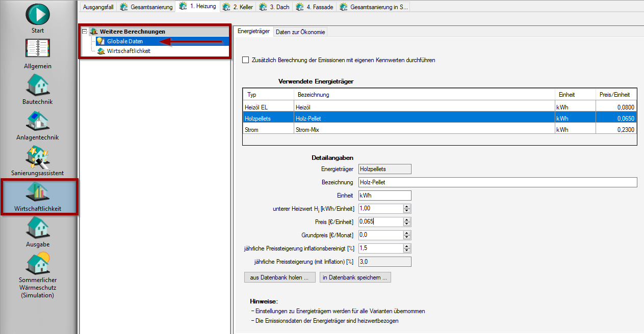The image size is (644, 334).
Task: Open Sommerlicher Wärmeschutz simulation icon
Action: 38,264
